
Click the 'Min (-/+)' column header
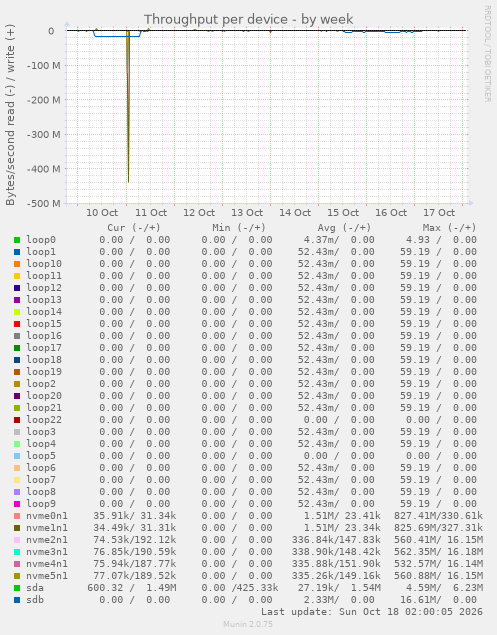[x=239, y=228]
